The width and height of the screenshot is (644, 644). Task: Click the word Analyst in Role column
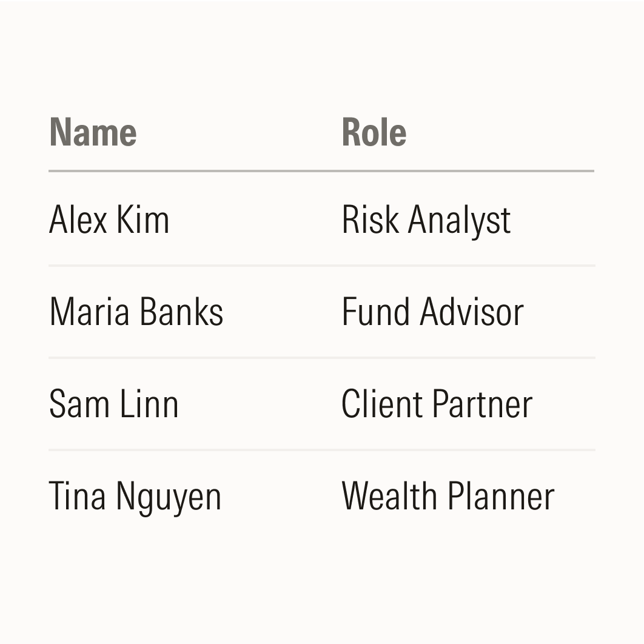pyautogui.click(x=459, y=221)
